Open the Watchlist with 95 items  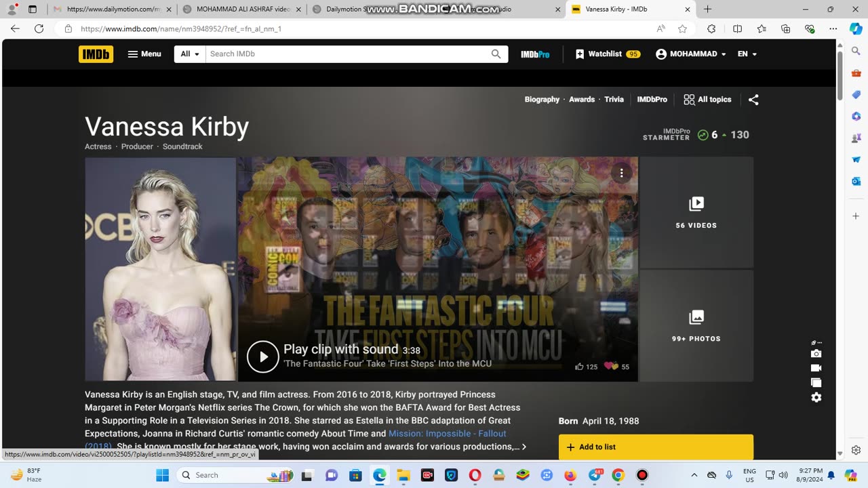tap(608, 54)
